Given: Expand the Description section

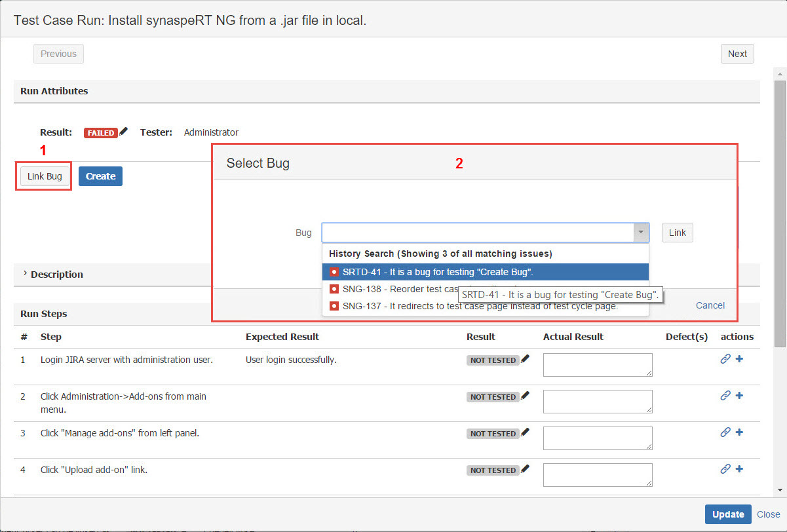Looking at the screenshot, I should 26,274.
